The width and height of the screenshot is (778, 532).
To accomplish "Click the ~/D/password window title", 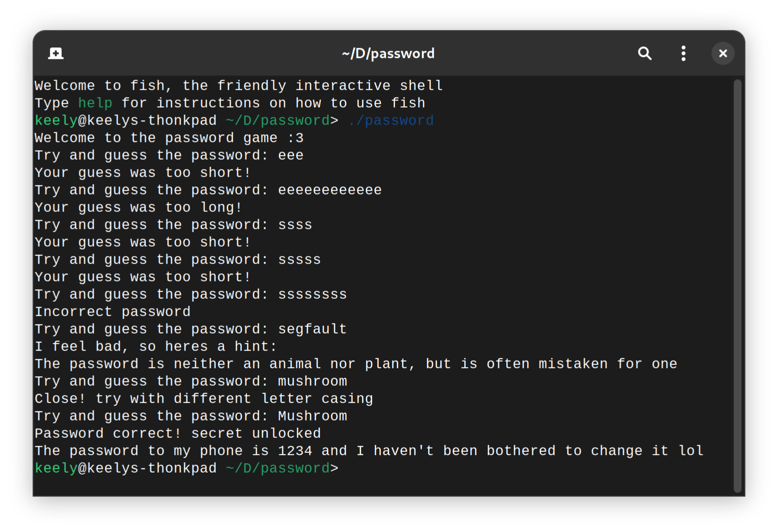I will 389,53.
